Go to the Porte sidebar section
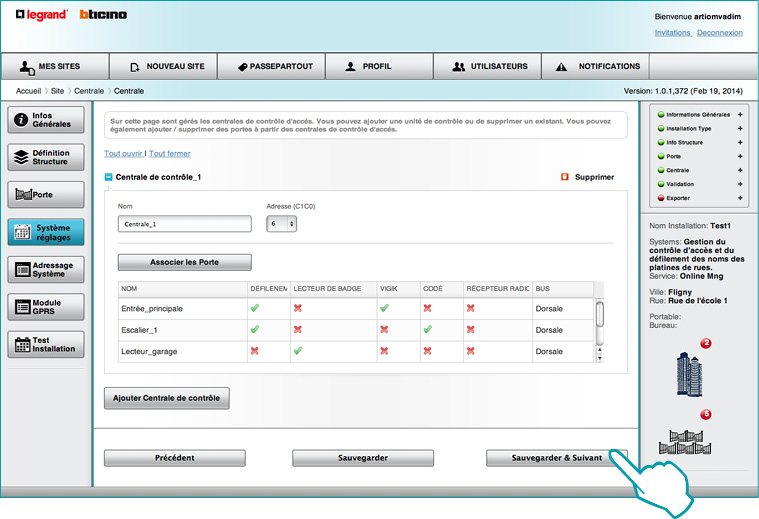Viewport: 759px width, 519px height. (46, 194)
